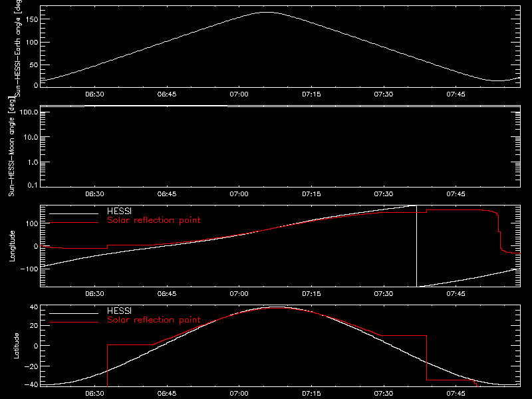This screenshot has height=399, width=532.
Task: Click 07:45 time label under Moon angle plot
Action: pyautogui.click(x=456, y=194)
